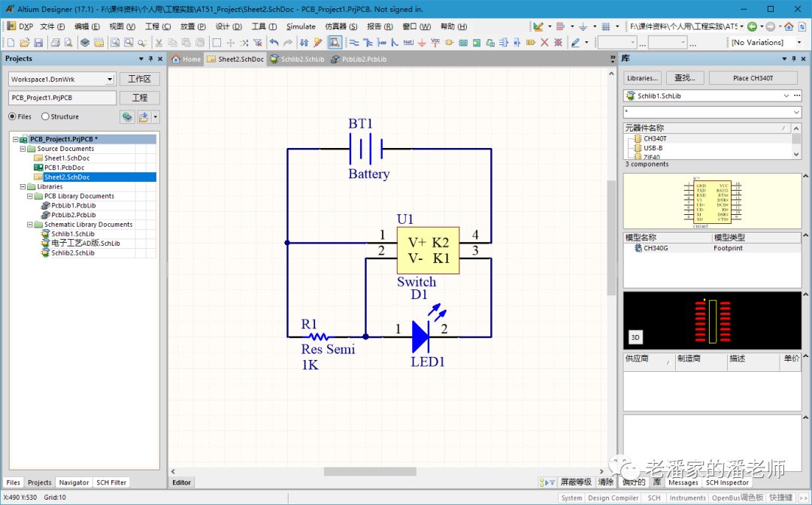This screenshot has width=812, height=505.
Task: Click the Cut scissors icon
Action: [x=159, y=43]
